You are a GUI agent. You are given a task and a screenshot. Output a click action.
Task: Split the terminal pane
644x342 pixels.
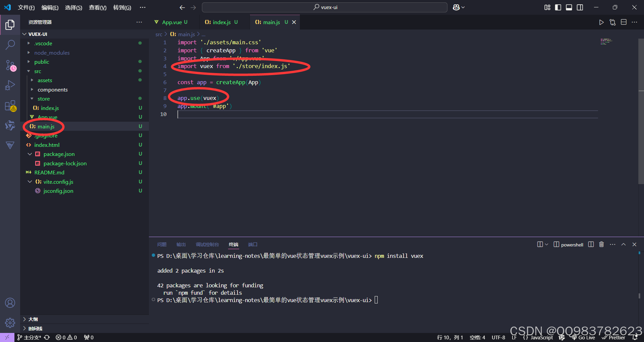pyautogui.click(x=591, y=244)
